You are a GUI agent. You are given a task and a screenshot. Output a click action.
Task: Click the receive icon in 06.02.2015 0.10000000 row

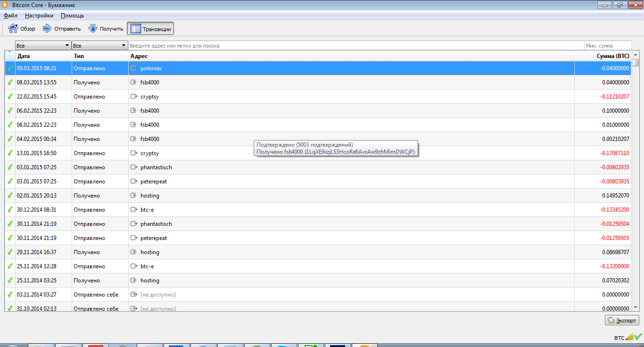[133, 111]
